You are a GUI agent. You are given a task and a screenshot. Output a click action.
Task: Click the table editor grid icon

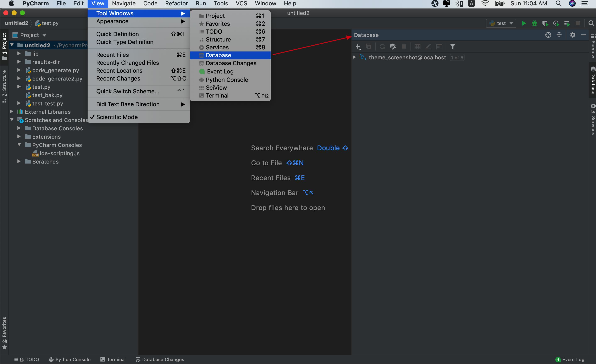[x=418, y=46]
